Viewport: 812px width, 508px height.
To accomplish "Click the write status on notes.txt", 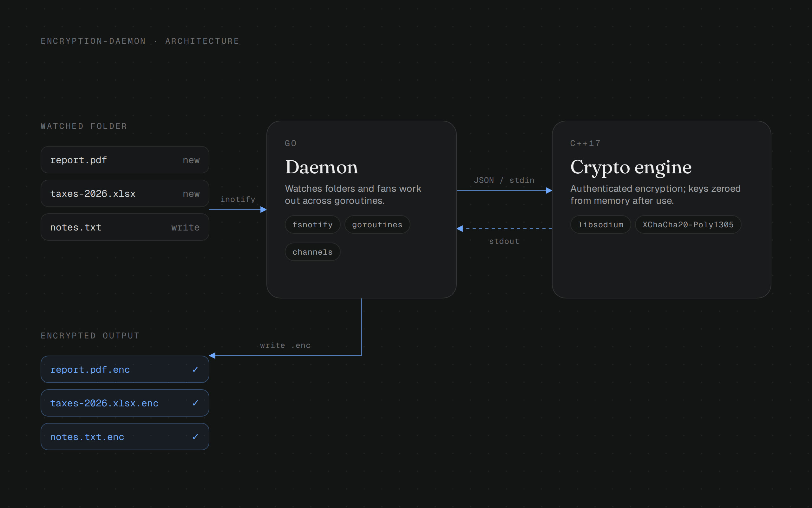I will [x=186, y=227].
